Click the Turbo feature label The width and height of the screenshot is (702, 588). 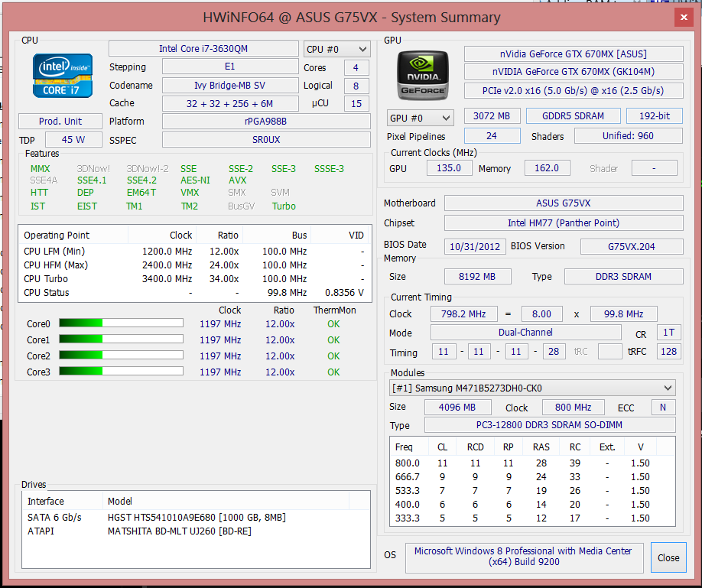point(284,206)
